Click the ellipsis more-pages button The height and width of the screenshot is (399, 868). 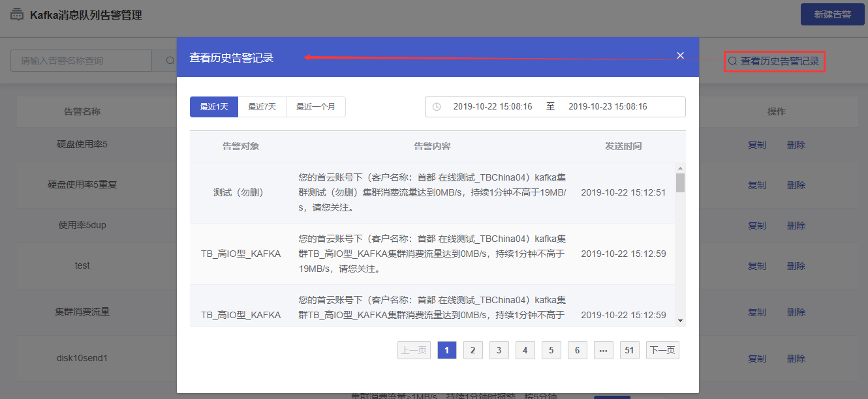point(603,350)
